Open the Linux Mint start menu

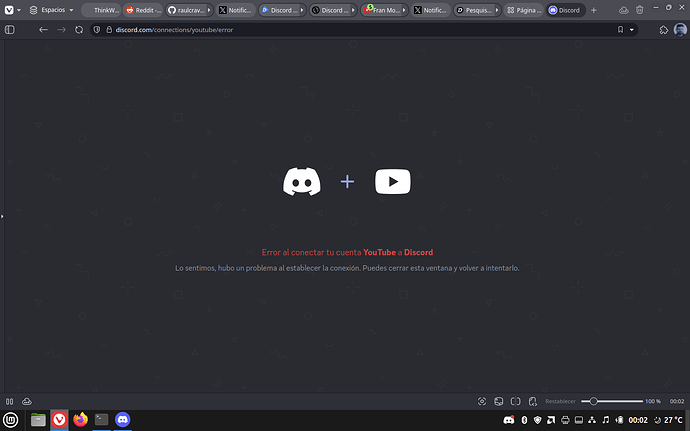tap(11, 420)
